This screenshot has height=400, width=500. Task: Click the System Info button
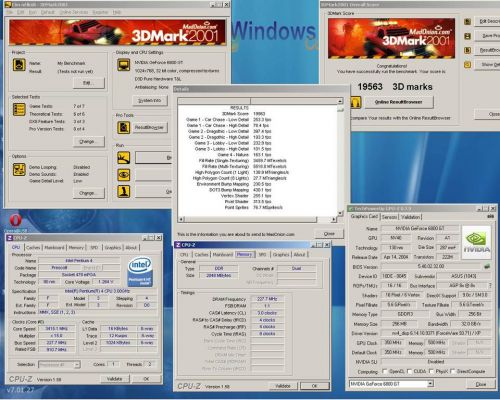pos(150,100)
